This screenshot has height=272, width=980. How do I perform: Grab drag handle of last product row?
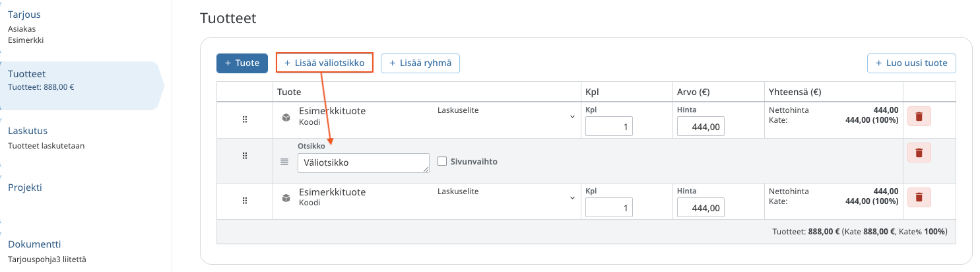(245, 200)
